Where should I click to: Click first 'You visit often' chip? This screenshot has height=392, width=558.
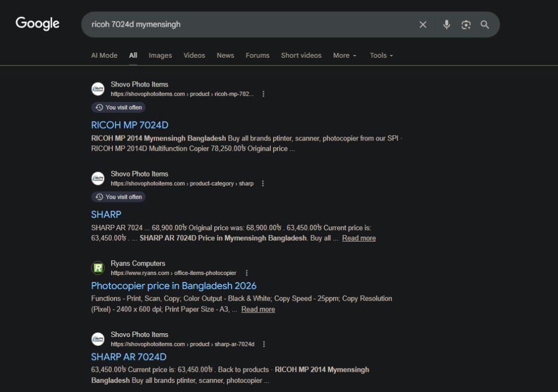click(x=118, y=107)
